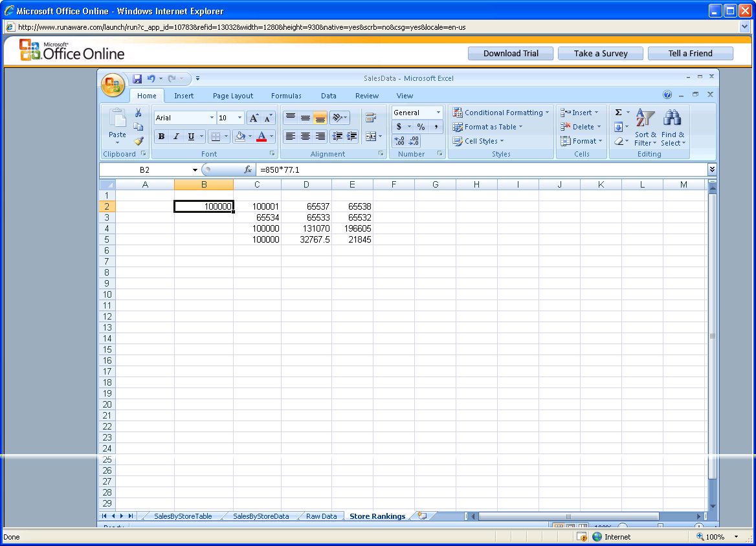
Task: Click the formula bar input showing =850*77.1
Action: pos(482,169)
